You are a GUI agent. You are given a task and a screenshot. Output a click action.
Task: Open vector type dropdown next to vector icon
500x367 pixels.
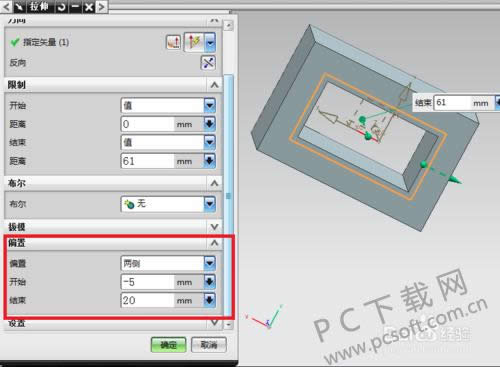[210, 42]
